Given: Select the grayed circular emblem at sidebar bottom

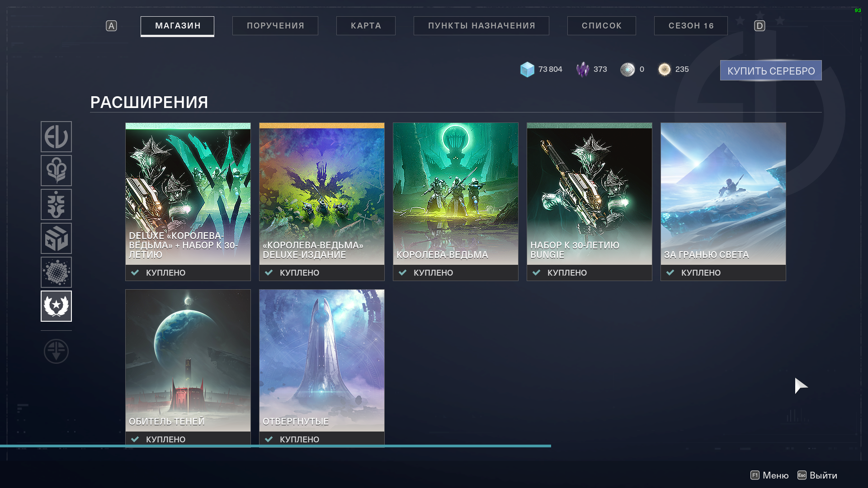Looking at the screenshot, I should coord(56,351).
